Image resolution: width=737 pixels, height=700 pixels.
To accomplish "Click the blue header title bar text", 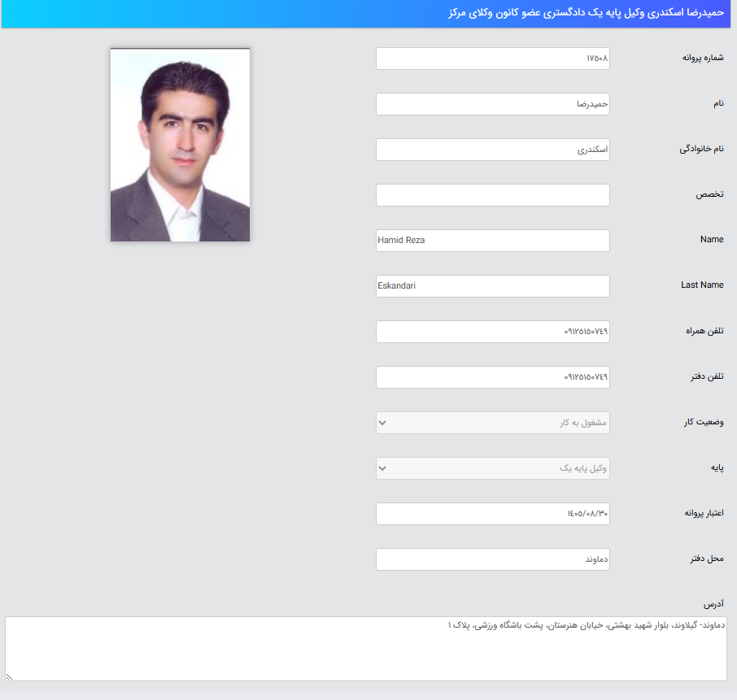I will [586, 14].
